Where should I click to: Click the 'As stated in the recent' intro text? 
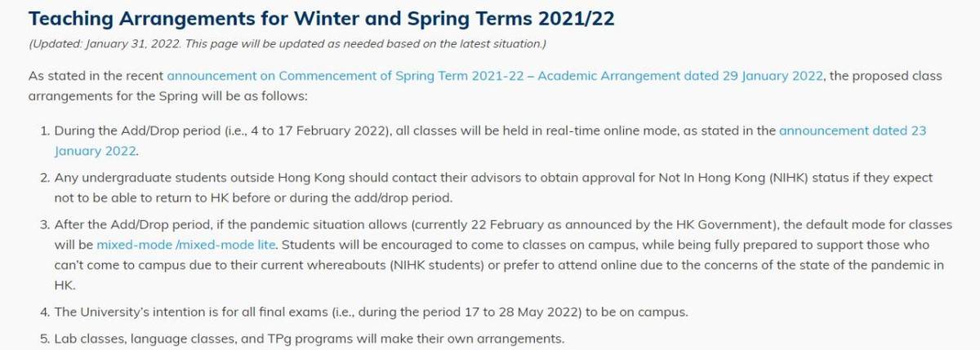(96, 76)
